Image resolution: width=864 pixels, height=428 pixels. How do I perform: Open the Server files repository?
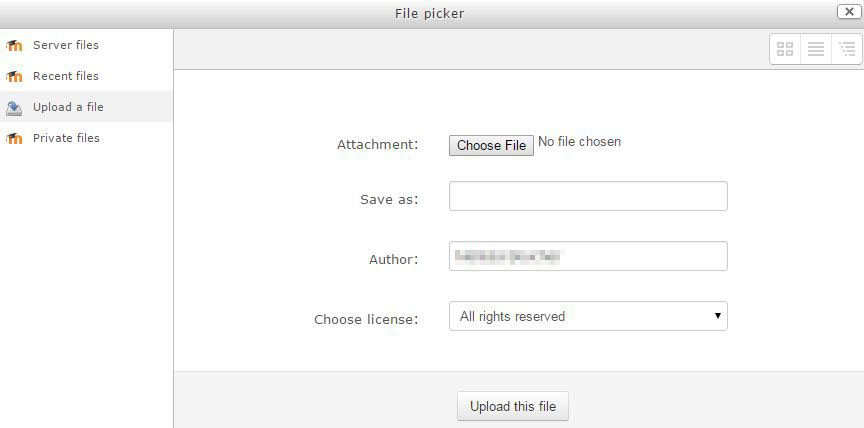[66, 45]
